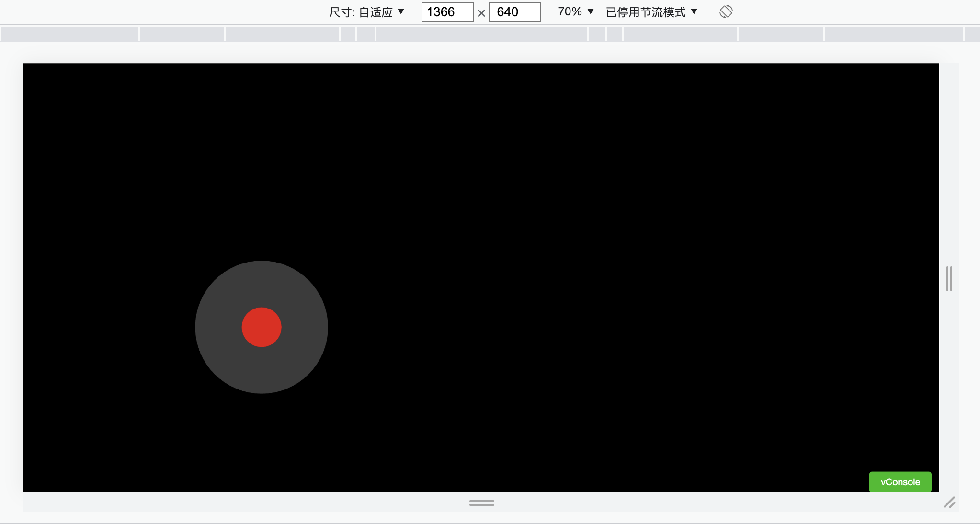
Task: Click the bottom-right corner diagonal resize handle
Action: (949, 503)
